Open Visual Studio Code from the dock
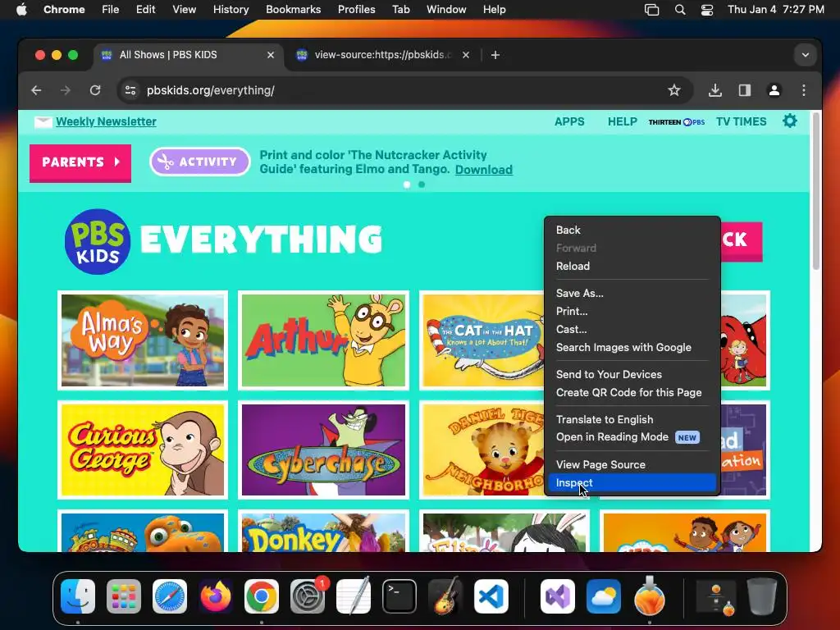The image size is (840, 630). point(491,596)
